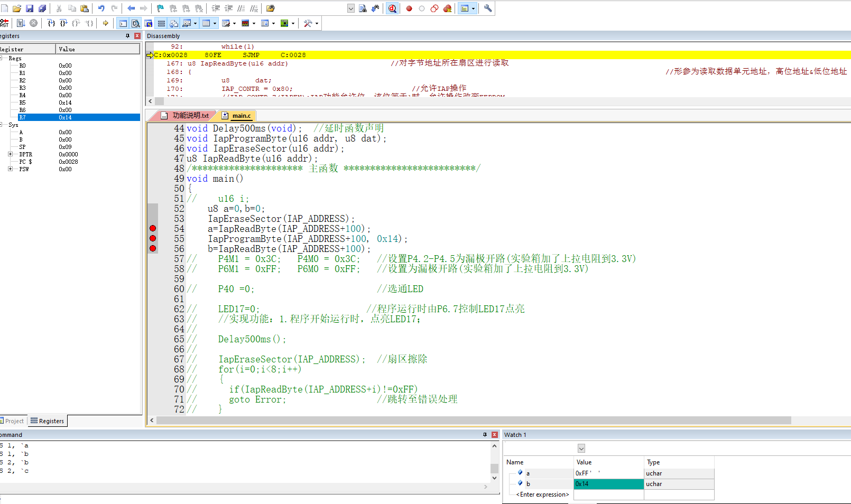Insert or remove bookmark flag
This screenshot has width=851, height=504.
[160, 8]
